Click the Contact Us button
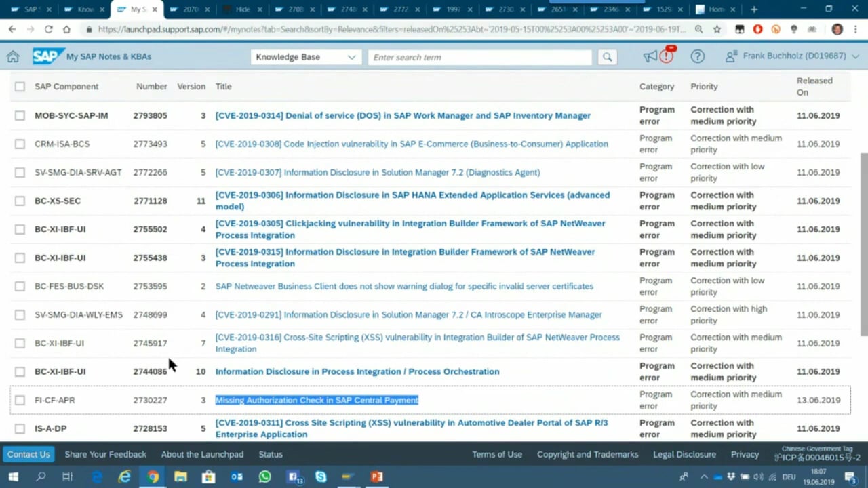 click(x=28, y=454)
